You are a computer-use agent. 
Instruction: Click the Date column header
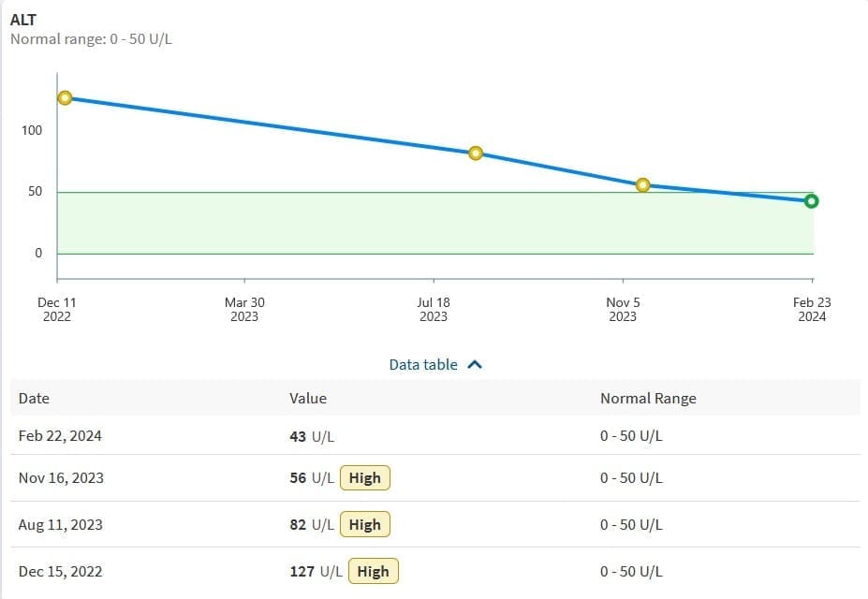(34, 399)
